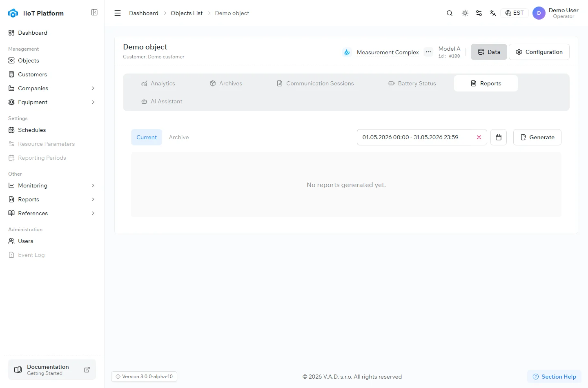Go to Dashboard in sidebar

point(52,33)
